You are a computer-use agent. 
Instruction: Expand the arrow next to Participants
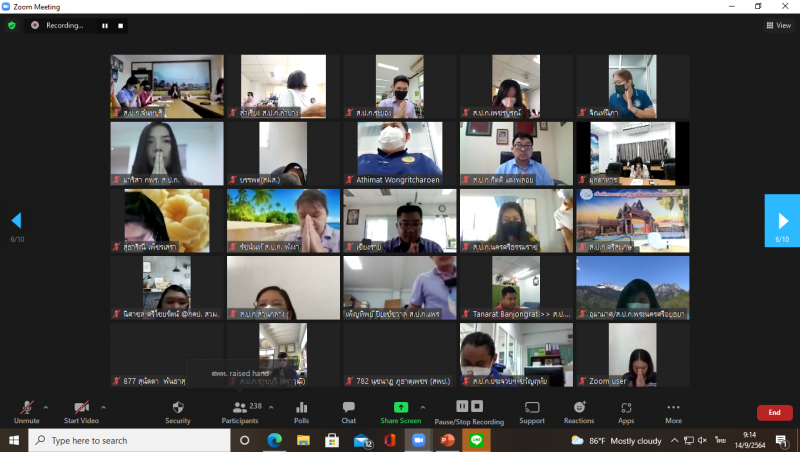click(271, 407)
